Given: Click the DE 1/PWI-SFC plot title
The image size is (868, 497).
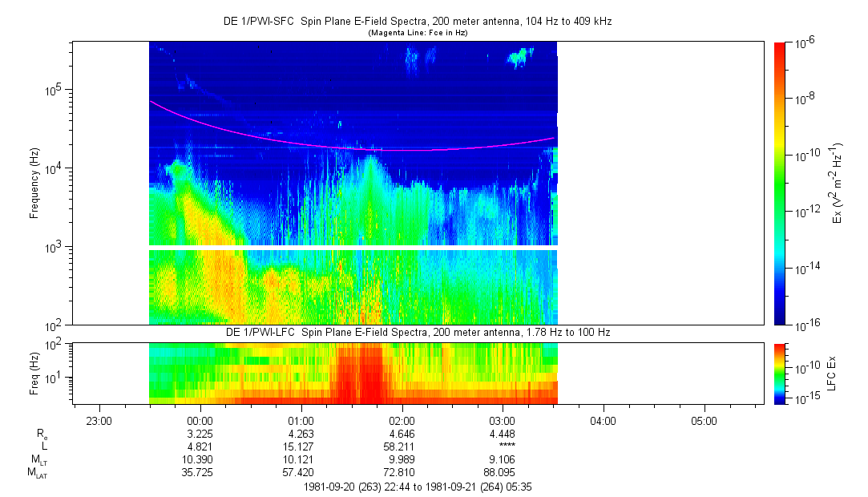Looking at the screenshot, I should tap(417, 22).
